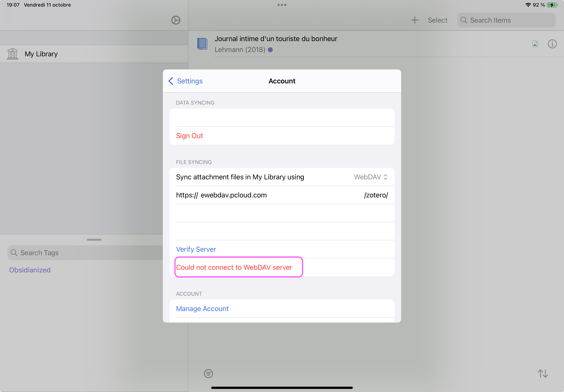Tap Select in the top toolbar
This screenshot has width=564, height=392.
pos(437,20)
